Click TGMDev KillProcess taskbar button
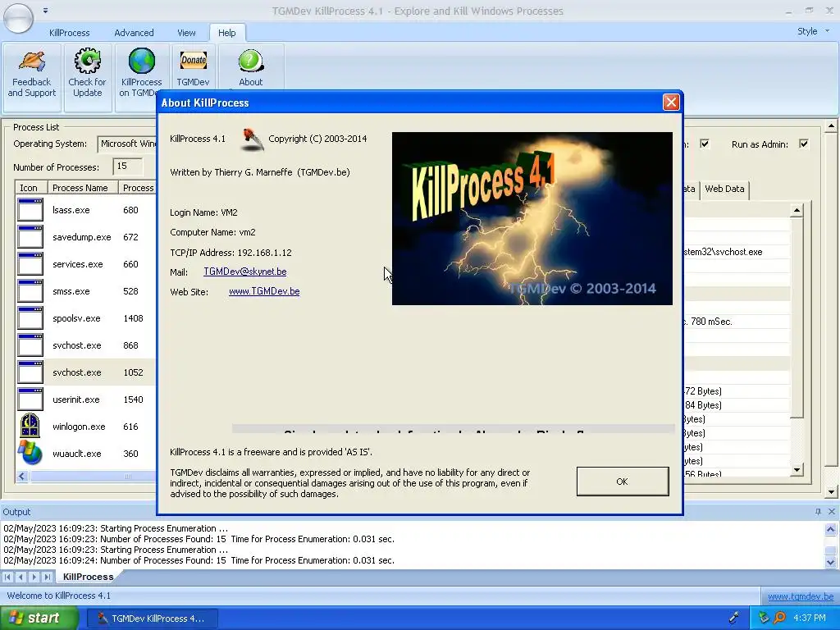840x630 pixels. click(x=152, y=619)
